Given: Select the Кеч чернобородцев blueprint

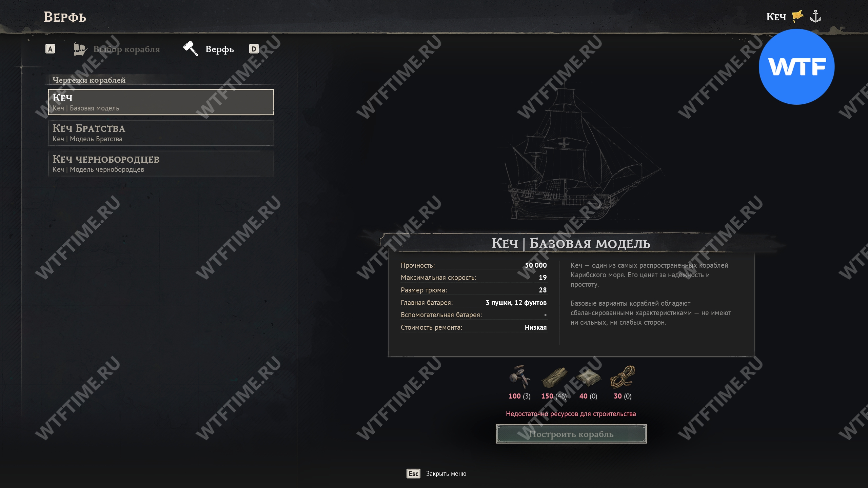Looking at the screenshot, I should [x=161, y=163].
